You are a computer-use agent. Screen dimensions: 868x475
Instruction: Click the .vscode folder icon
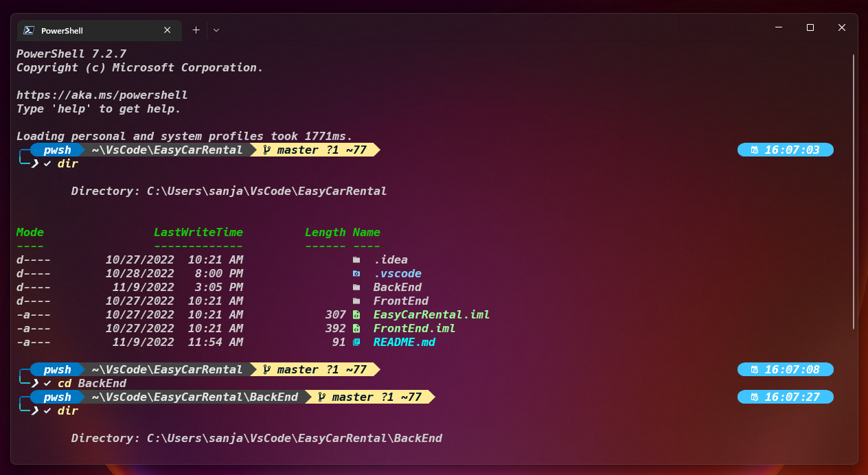click(356, 273)
